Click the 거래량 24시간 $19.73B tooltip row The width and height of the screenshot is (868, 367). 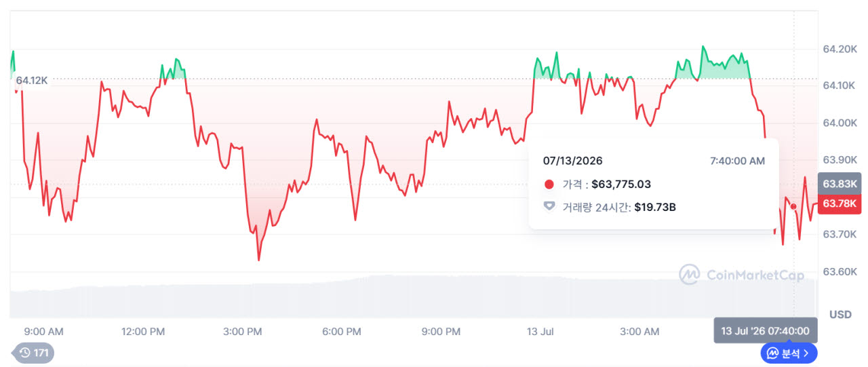pos(610,207)
